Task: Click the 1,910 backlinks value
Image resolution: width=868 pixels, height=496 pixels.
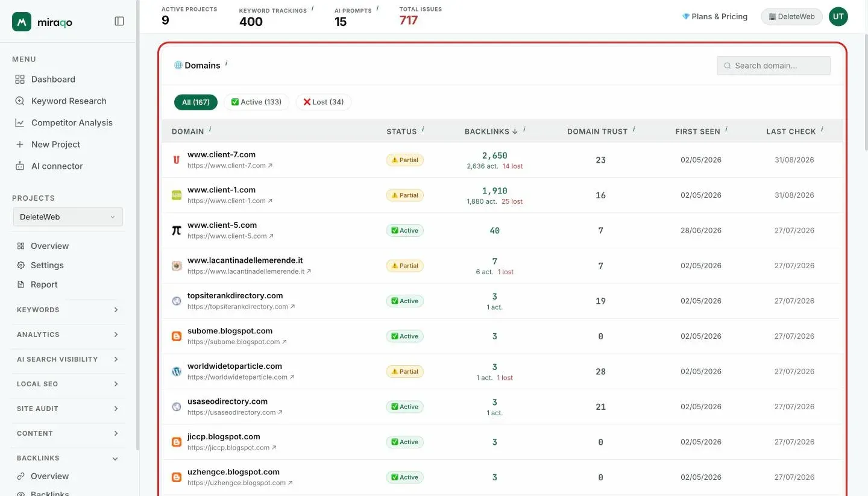Action: (x=495, y=190)
